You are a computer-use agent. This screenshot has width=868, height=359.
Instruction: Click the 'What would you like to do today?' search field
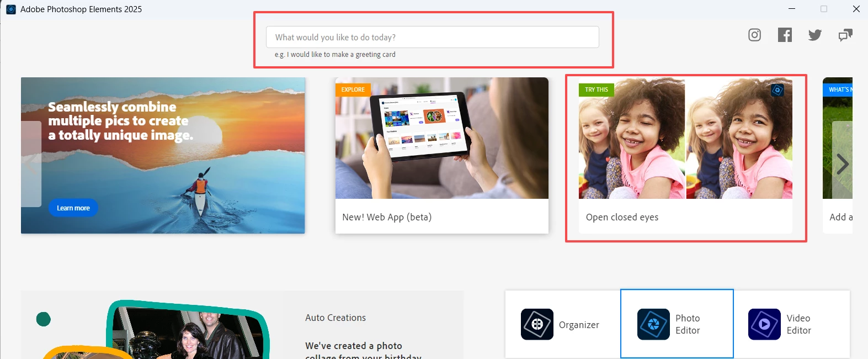(x=432, y=37)
